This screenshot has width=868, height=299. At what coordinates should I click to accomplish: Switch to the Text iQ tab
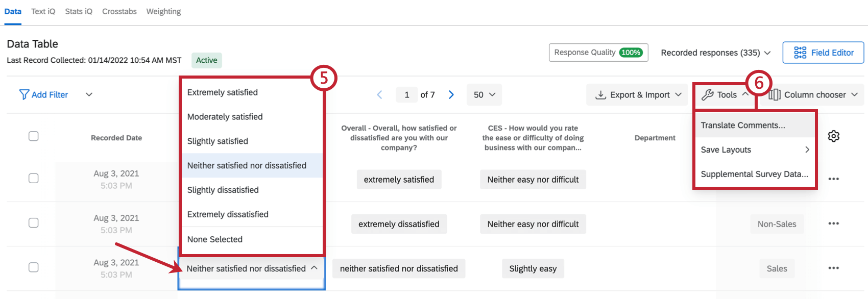point(43,11)
